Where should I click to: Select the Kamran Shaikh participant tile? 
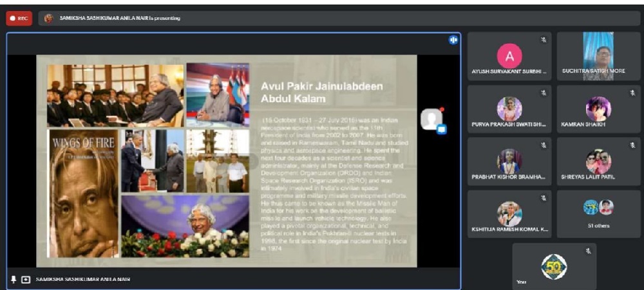pos(598,109)
